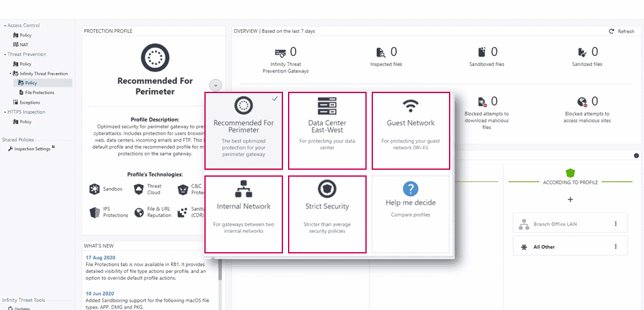
Task: Open the 10 Jun 2020 news entry
Action: click(100, 294)
